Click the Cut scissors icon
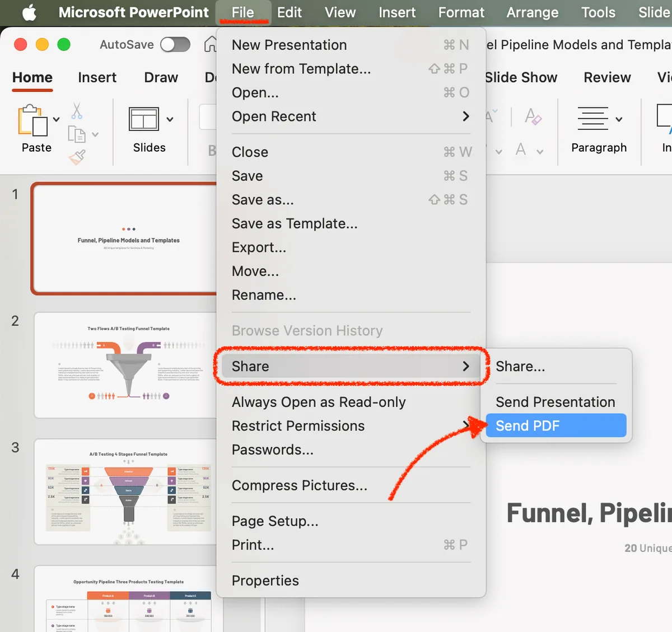Image resolution: width=672 pixels, height=632 pixels. tap(77, 111)
